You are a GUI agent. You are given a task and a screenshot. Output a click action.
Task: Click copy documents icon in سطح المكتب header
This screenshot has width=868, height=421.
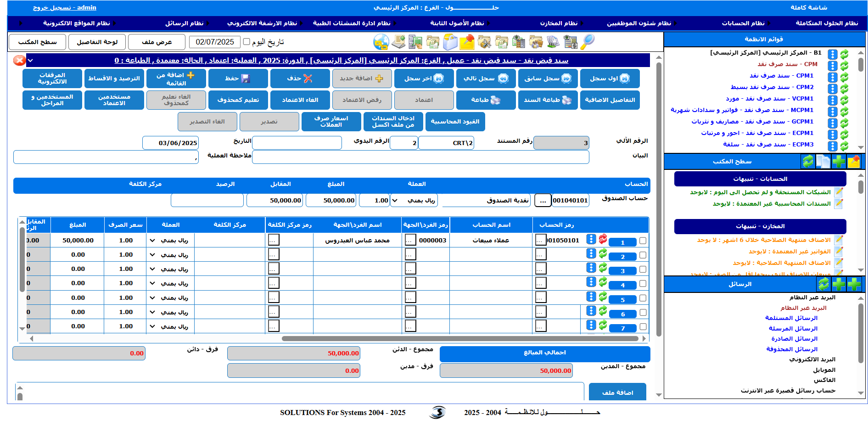pyautogui.click(x=823, y=161)
